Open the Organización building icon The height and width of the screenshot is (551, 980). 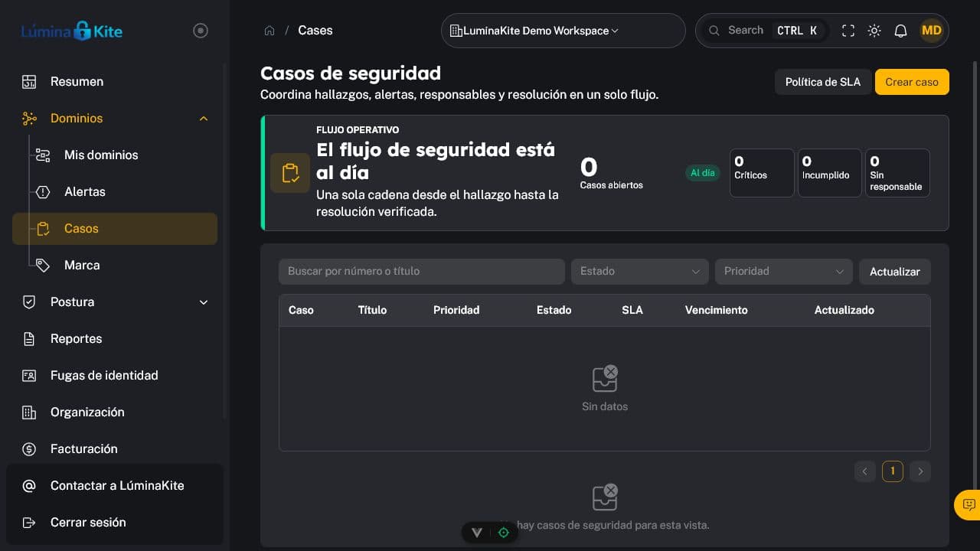29,412
